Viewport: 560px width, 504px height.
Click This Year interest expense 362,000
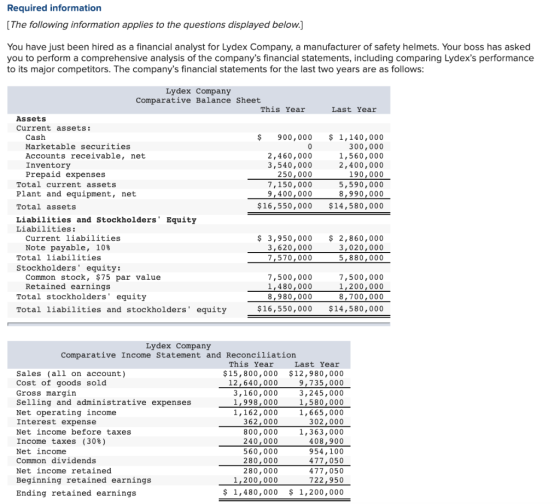point(261,421)
